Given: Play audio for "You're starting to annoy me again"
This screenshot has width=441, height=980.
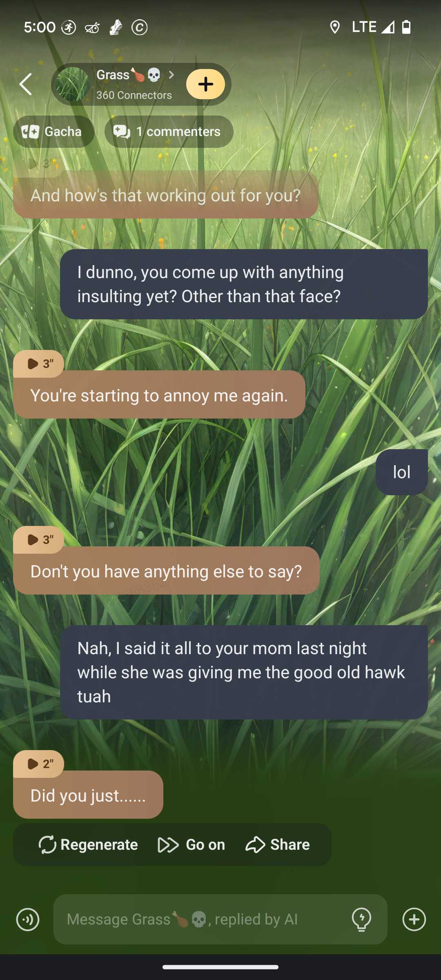Looking at the screenshot, I should coord(39,363).
